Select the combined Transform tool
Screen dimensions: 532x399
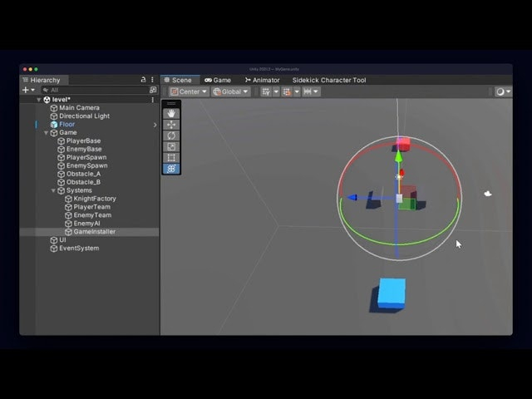[x=171, y=169]
